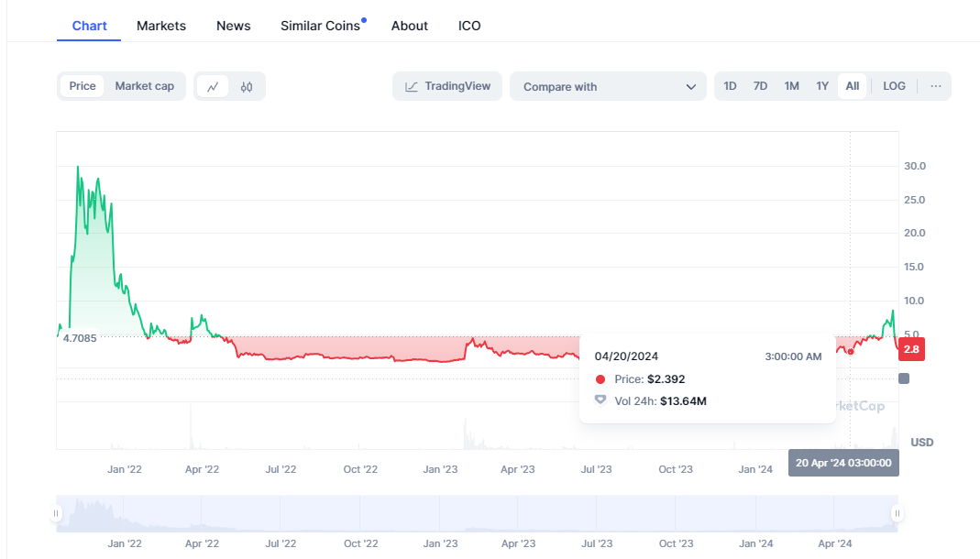
Task: Open the Similar Coins tab
Action: (x=321, y=26)
